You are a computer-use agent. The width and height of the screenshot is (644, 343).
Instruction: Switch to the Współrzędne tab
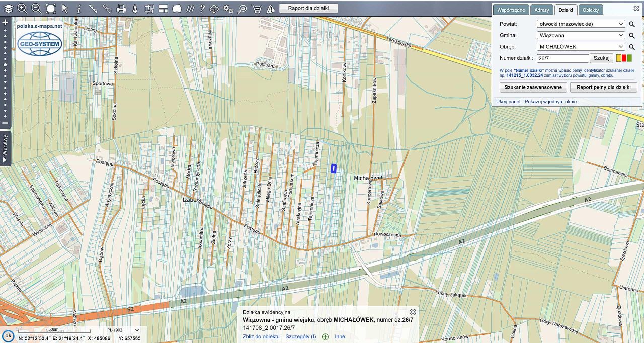point(511,10)
